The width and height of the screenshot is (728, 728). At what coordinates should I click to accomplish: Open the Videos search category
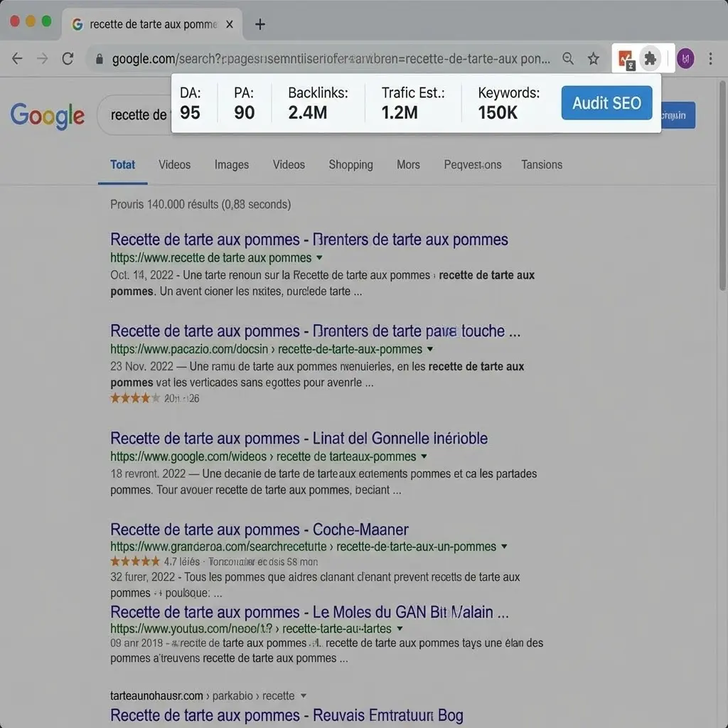pos(174,164)
